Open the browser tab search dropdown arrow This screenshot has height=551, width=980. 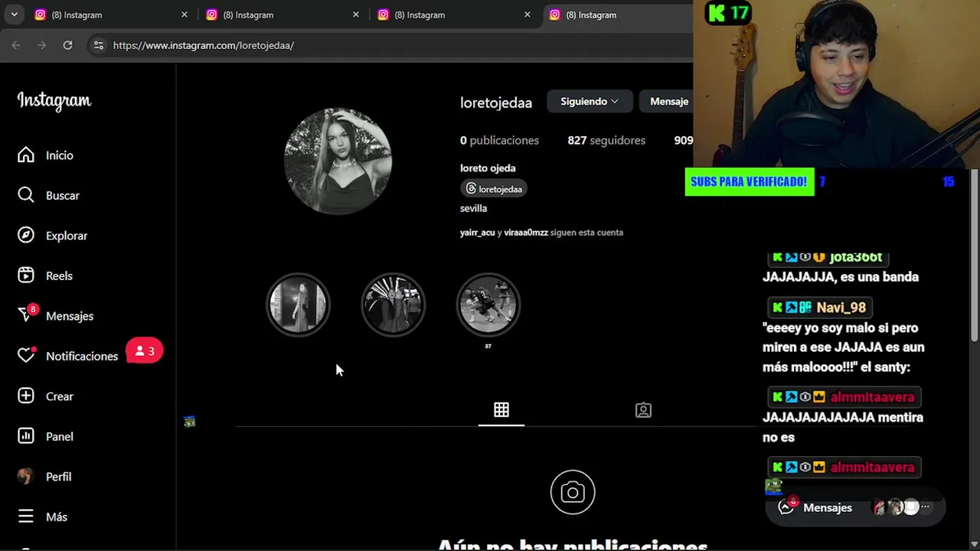pyautogui.click(x=14, y=15)
